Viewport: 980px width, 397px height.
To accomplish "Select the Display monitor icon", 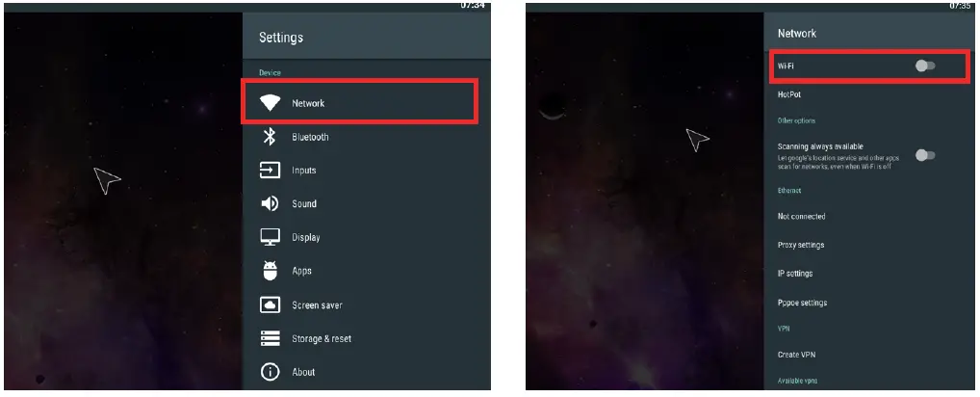I will pos(270,237).
